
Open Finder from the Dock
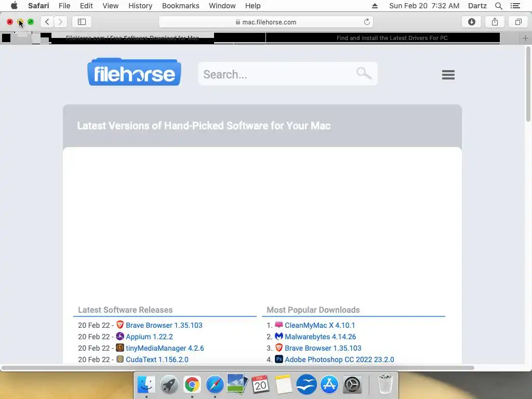coord(146,385)
